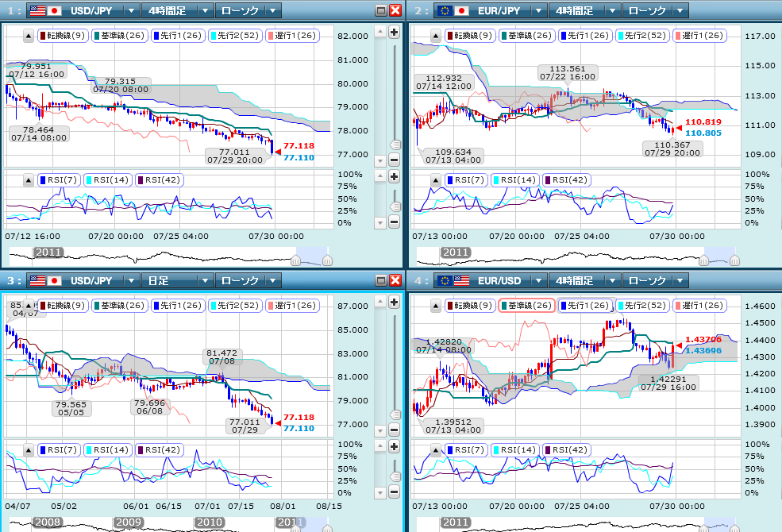Click scroll down arrow in chart 1 price panel
This screenshot has width=782, height=532.
coord(380,160)
